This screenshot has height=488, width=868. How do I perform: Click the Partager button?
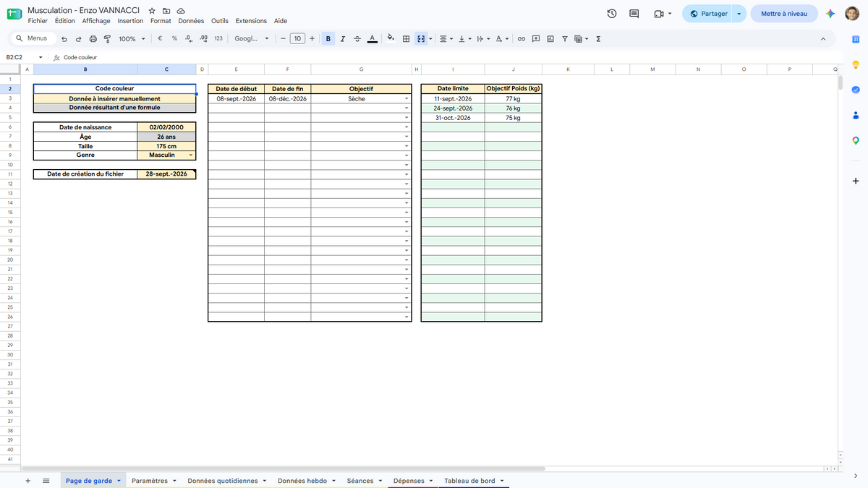tap(707, 14)
